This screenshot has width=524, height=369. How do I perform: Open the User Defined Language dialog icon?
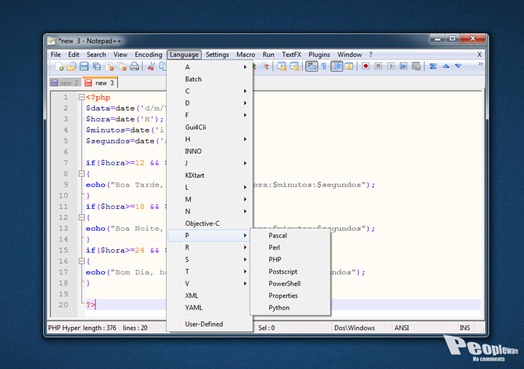(349, 67)
